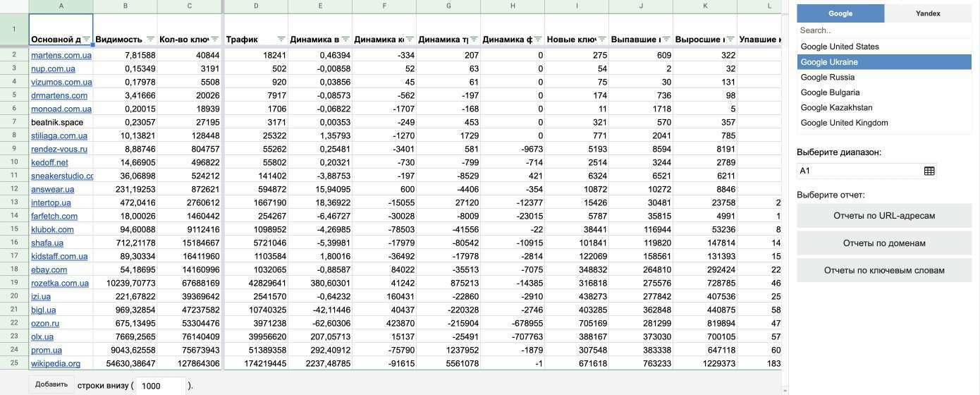Select cell with value 423870
The image size is (980, 395).
click(384, 323)
